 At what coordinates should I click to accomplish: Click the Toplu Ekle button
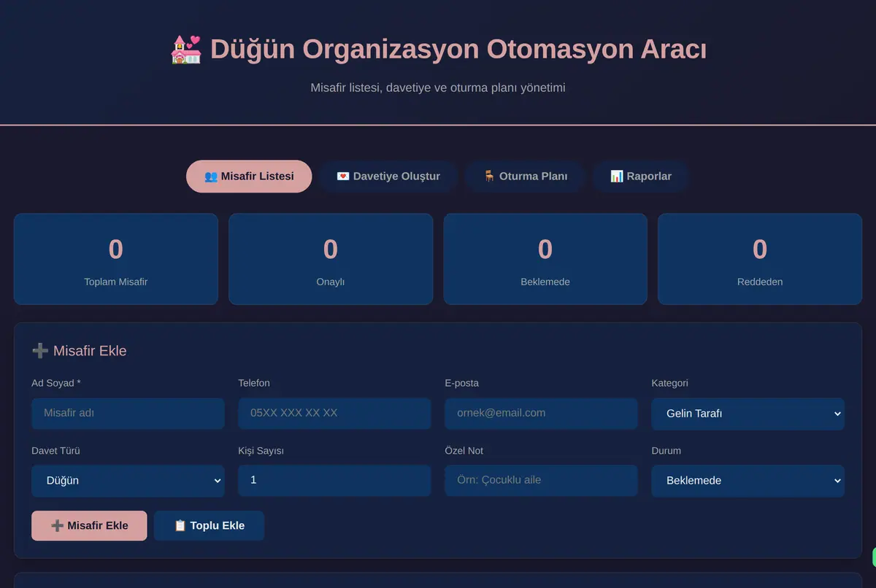pos(209,525)
